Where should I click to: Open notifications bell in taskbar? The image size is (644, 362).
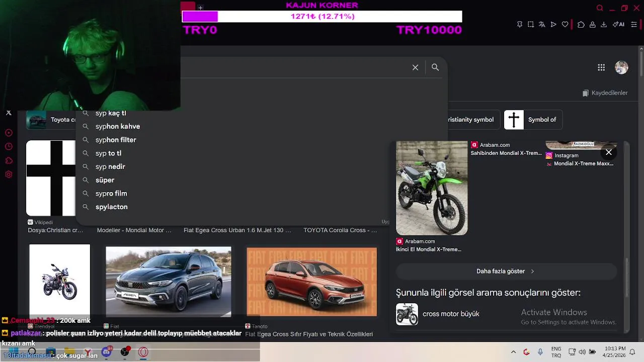tap(632, 352)
